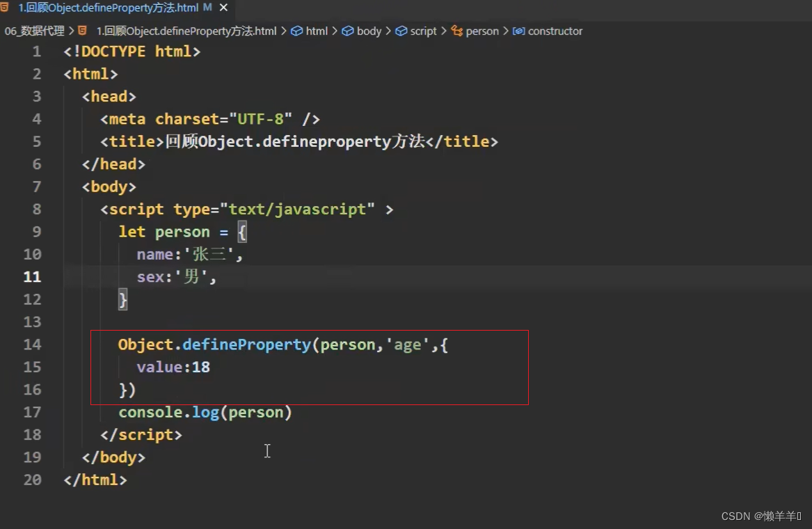Click the closing body tag

pos(113,457)
